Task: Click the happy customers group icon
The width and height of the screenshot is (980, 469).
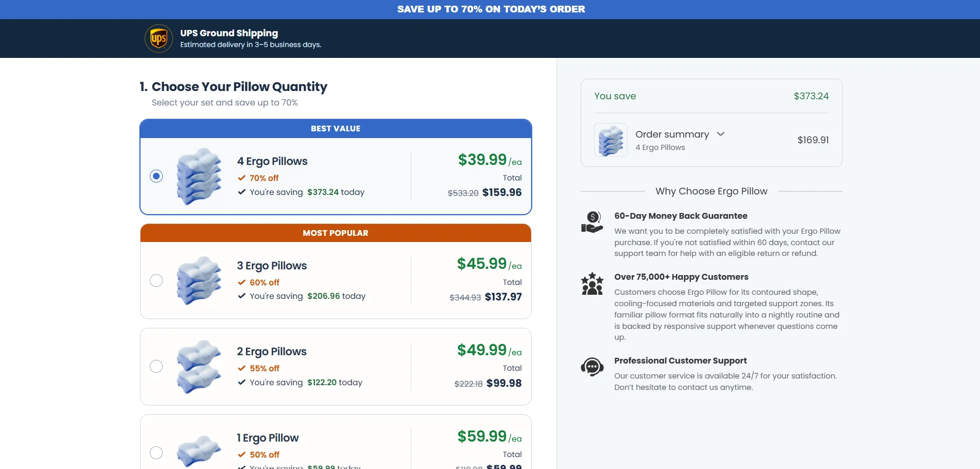Action: [x=592, y=283]
